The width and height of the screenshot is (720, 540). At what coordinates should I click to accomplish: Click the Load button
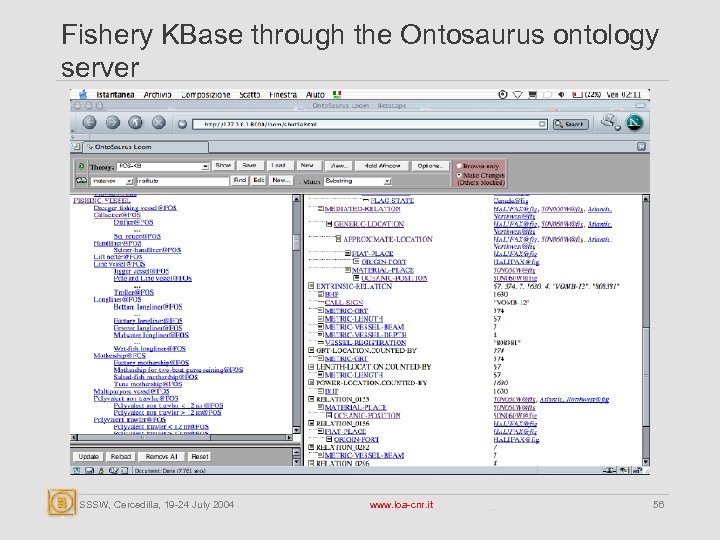pyautogui.click(x=278, y=165)
